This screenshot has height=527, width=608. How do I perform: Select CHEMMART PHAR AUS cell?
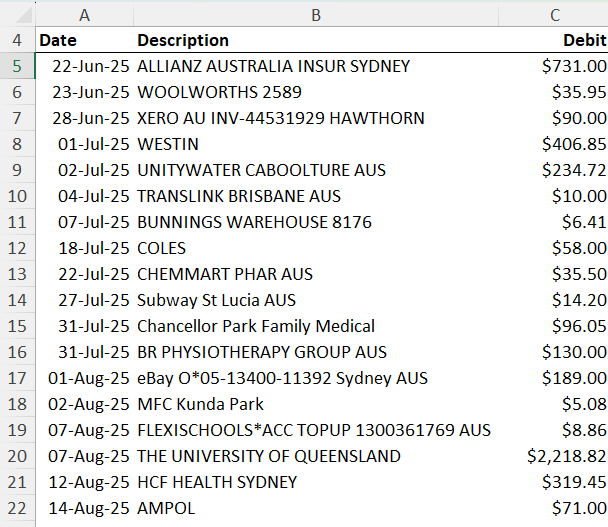click(316, 274)
